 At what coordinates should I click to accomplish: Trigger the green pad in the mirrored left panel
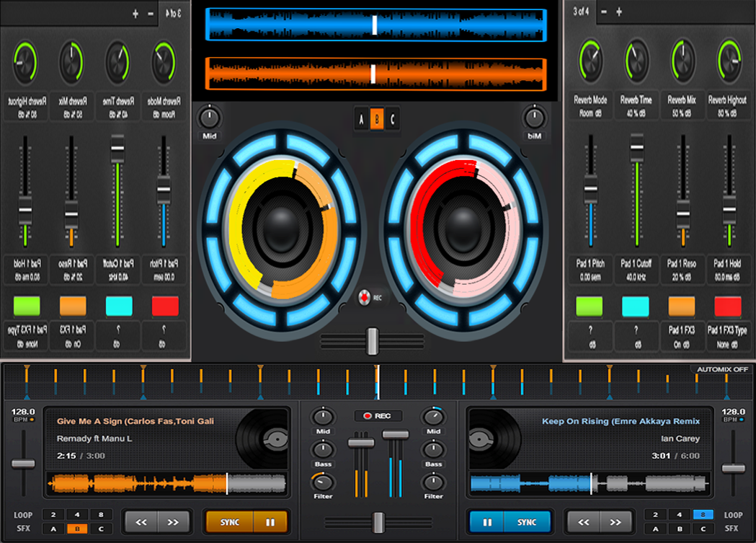click(x=27, y=306)
